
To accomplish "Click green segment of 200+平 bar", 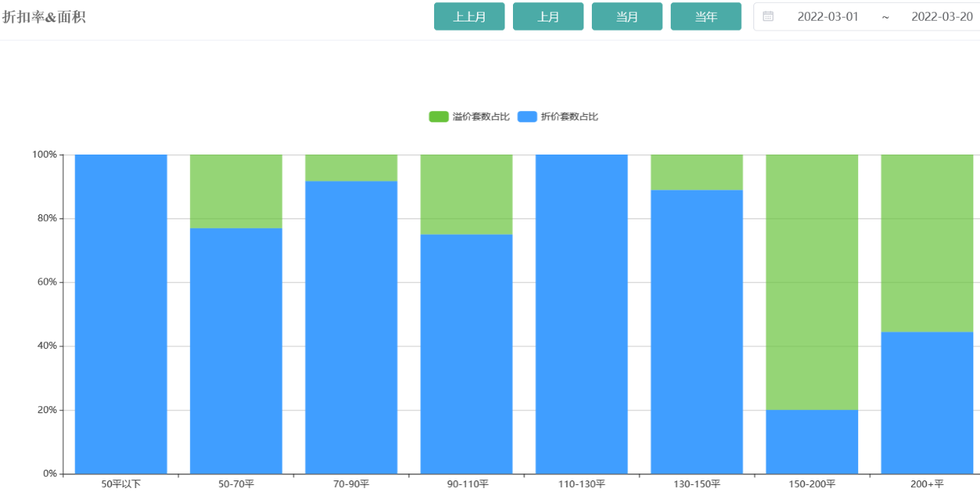I will coord(927,243).
